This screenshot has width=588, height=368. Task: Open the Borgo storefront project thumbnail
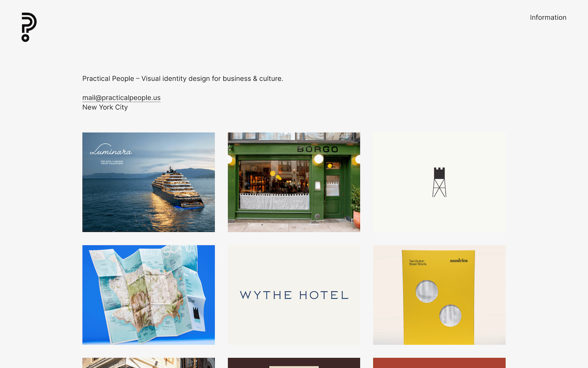(294, 182)
